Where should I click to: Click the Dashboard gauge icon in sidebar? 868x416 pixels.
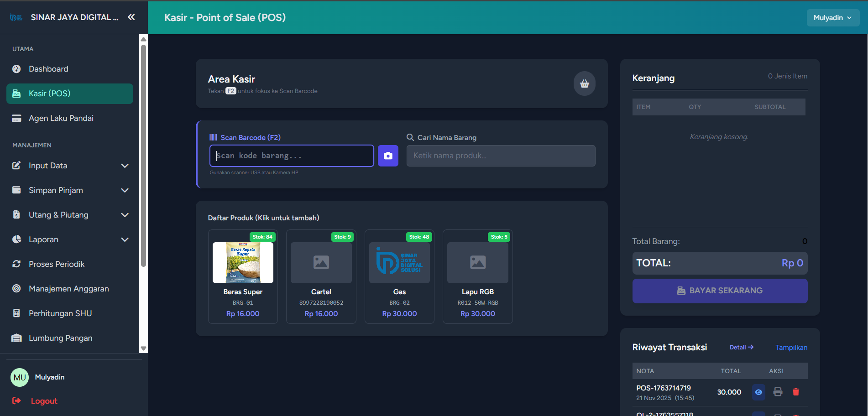pos(16,69)
